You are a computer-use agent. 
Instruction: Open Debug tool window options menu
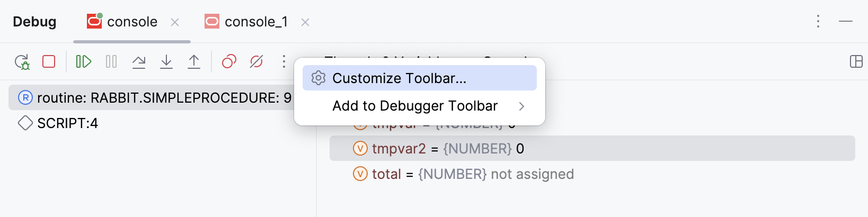818,21
